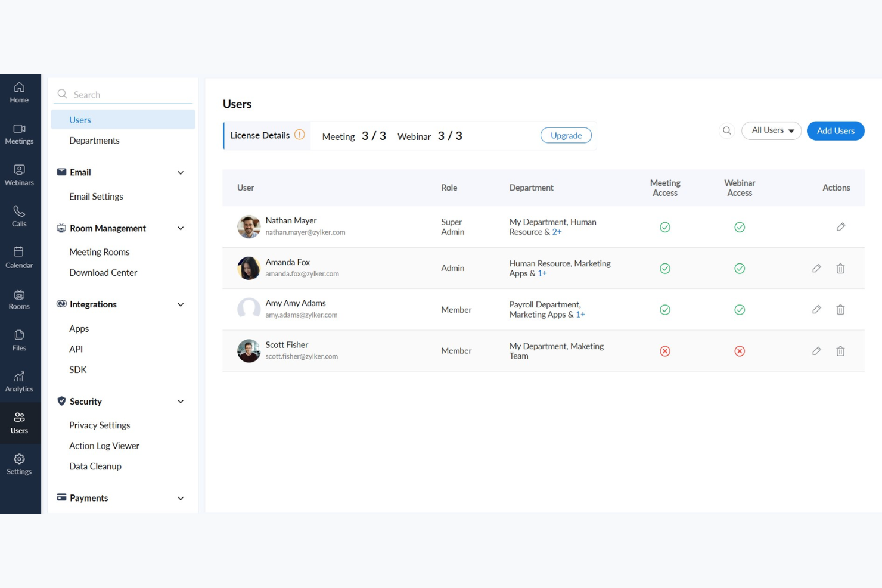
Task: Select the Meetings icon in the left navigation
Action: (x=20, y=133)
